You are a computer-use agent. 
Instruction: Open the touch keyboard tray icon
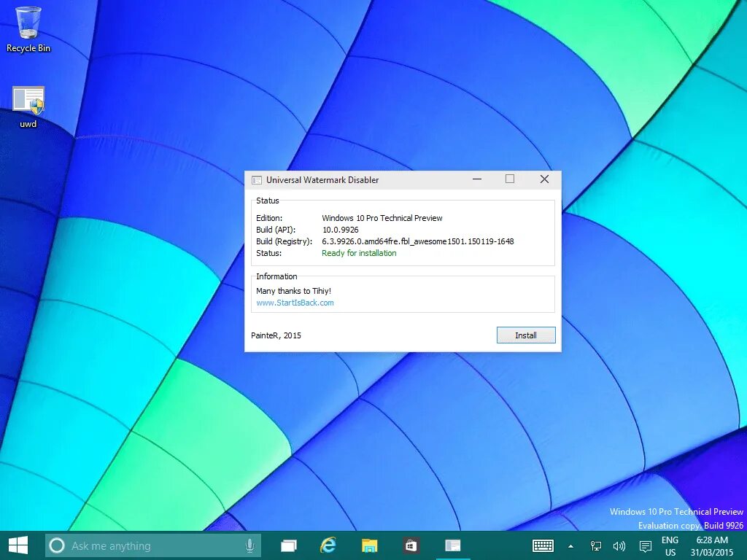click(543, 545)
